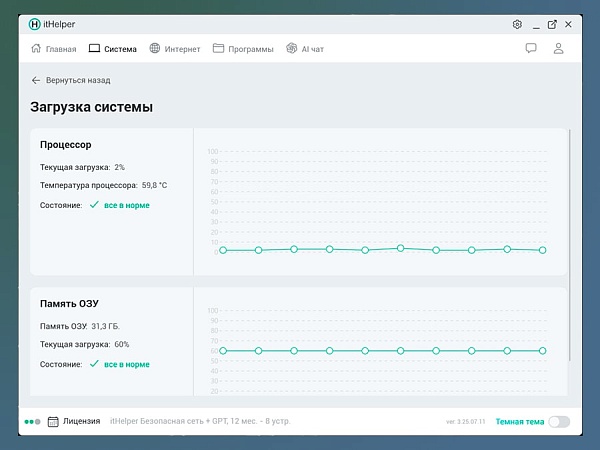Click the Темная тема label text

pos(520,422)
